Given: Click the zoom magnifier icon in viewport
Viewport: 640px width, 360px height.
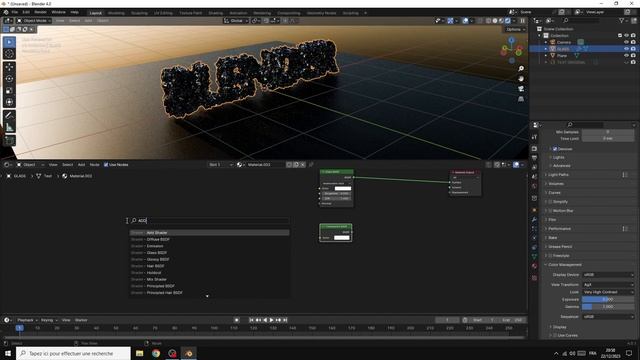Looking at the screenshot, I should (521, 69).
